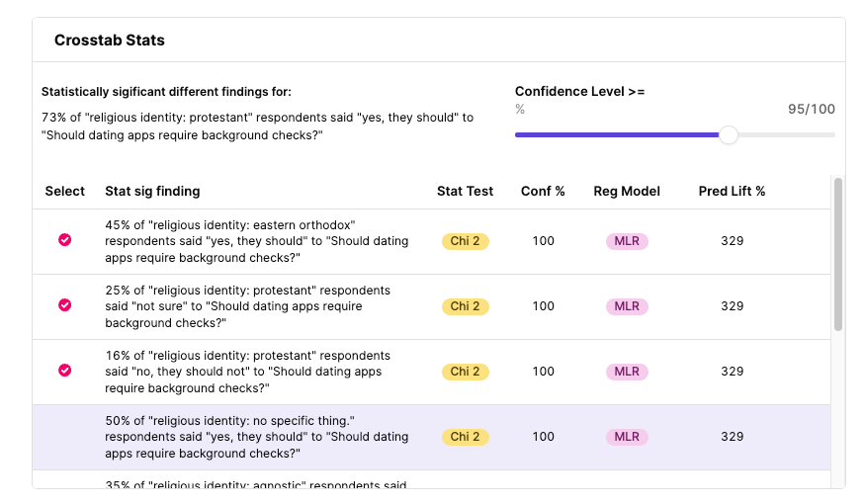Click Chi 2 badge in "no specific thing" row
The image size is (864, 504).
pyautogui.click(x=465, y=437)
